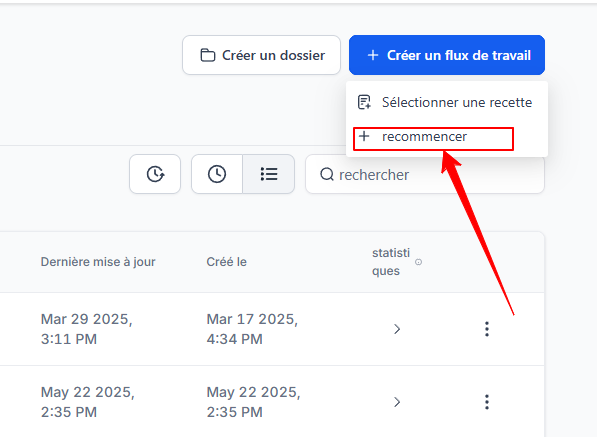Image resolution: width=597 pixels, height=437 pixels.
Task: Click the recipe document icon in the dropdown
Action: pos(364,102)
